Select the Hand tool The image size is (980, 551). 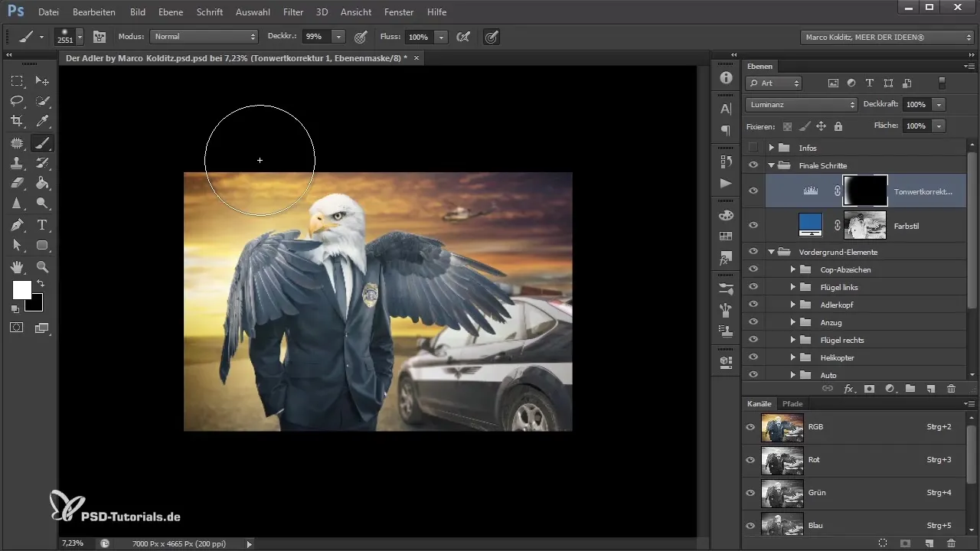pyautogui.click(x=17, y=266)
